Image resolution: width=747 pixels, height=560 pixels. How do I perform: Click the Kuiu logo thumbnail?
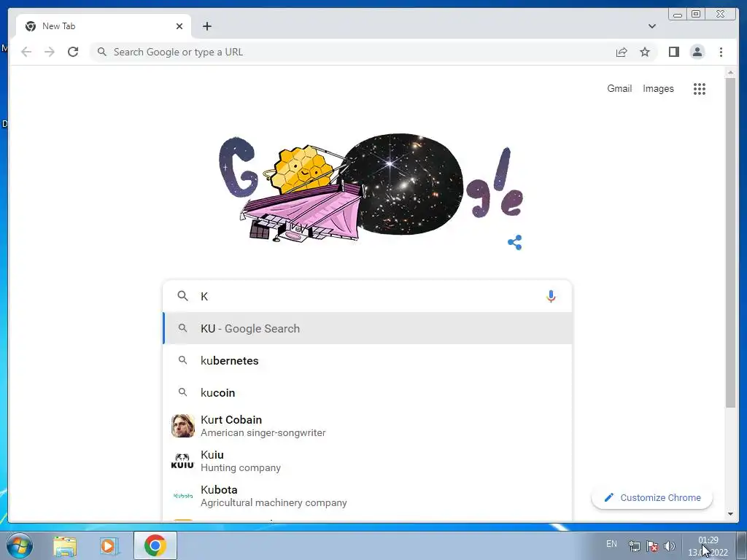point(183,461)
